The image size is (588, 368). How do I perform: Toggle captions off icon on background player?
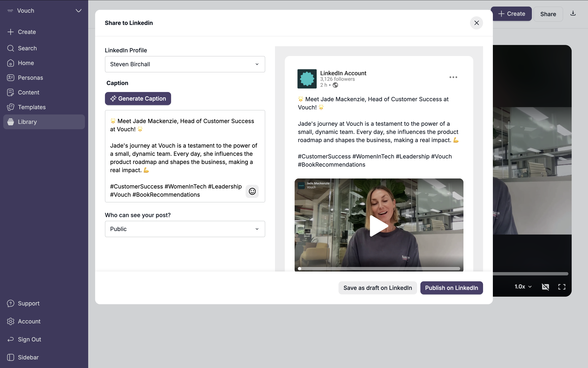point(546,287)
